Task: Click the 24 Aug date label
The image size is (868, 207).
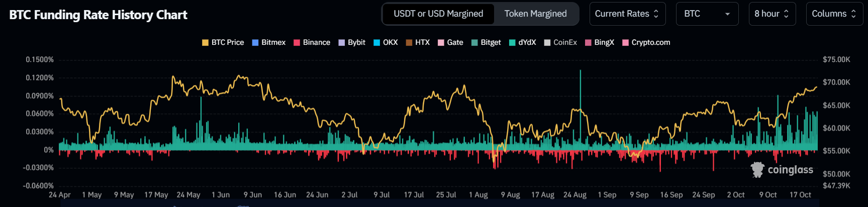Action: click(x=574, y=194)
